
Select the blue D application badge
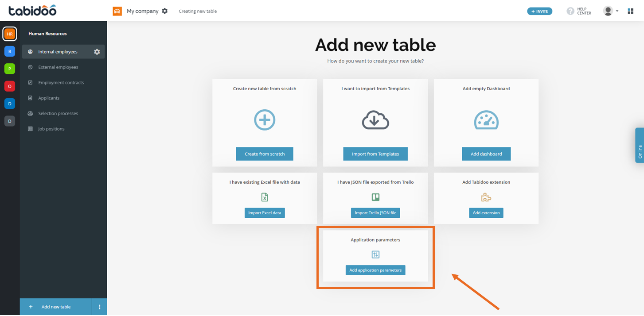(x=10, y=104)
